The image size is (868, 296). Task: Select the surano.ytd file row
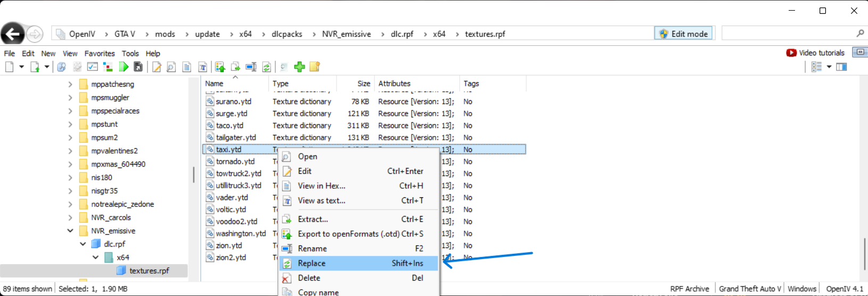(x=364, y=101)
